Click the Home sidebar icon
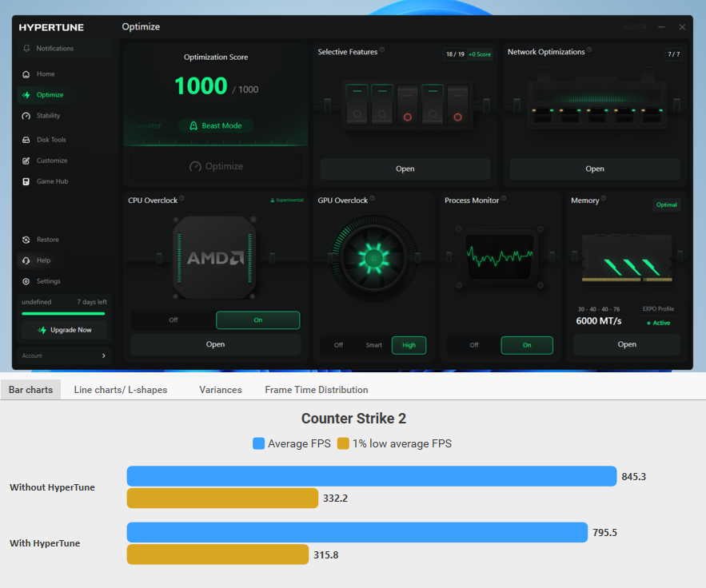The image size is (706, 588). point(26,74)
